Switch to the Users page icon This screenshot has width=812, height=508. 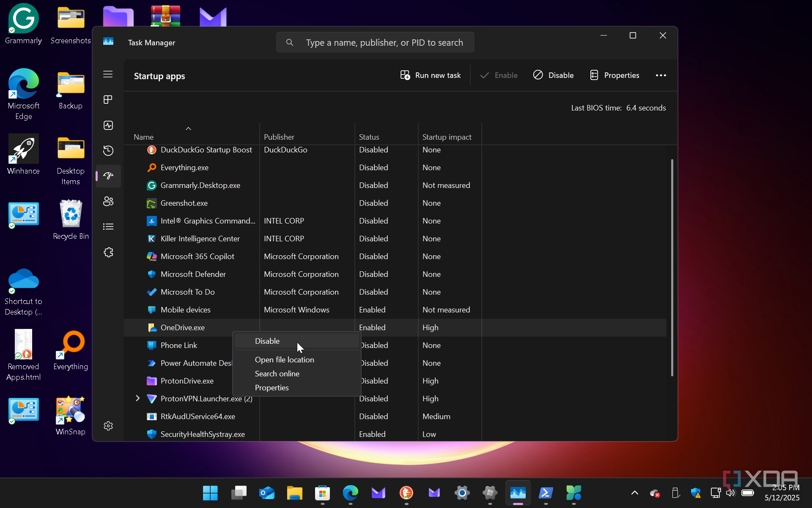point(108,202)
